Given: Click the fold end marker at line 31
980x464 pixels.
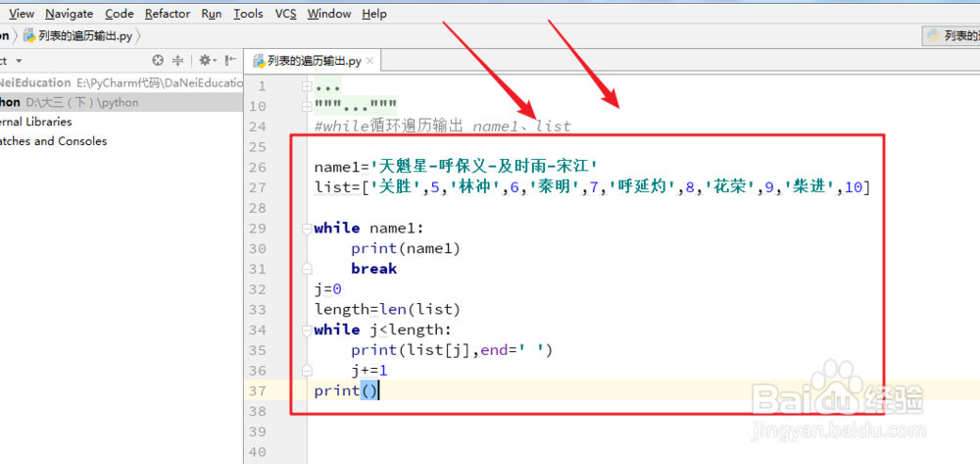Looking at the screenshot, I should pyautogui.click(x=307, y=270).
